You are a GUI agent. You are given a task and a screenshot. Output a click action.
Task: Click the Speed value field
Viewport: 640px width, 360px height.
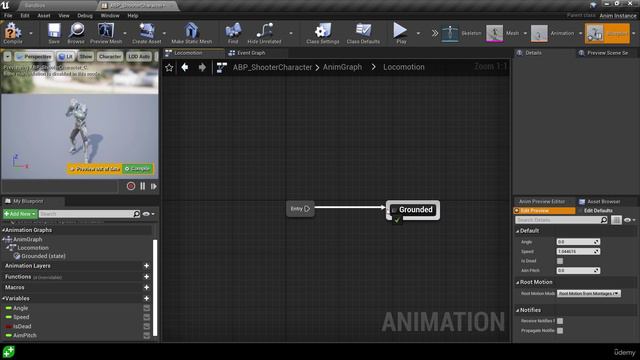[x=578, y=251]
